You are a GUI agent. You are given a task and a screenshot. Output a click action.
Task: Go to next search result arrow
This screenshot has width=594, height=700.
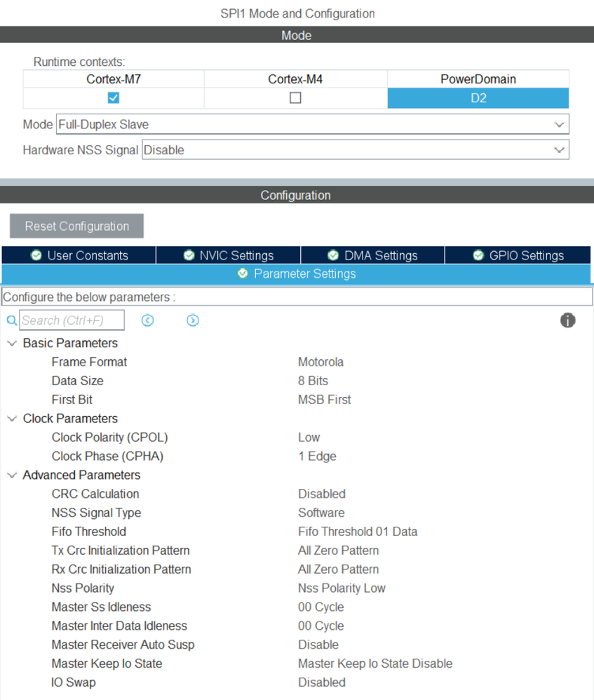click(193, 320)
